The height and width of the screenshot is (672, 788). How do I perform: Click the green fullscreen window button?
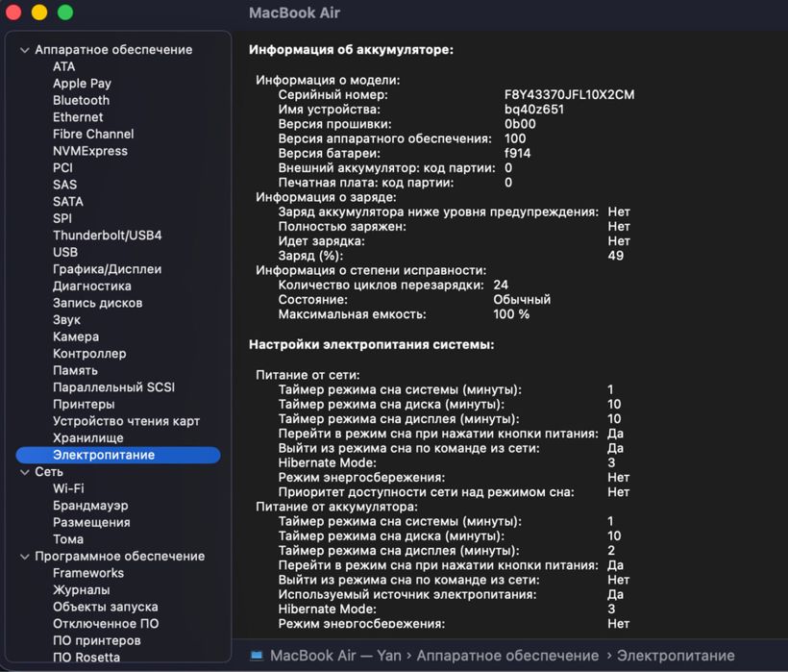click(65, 12)
